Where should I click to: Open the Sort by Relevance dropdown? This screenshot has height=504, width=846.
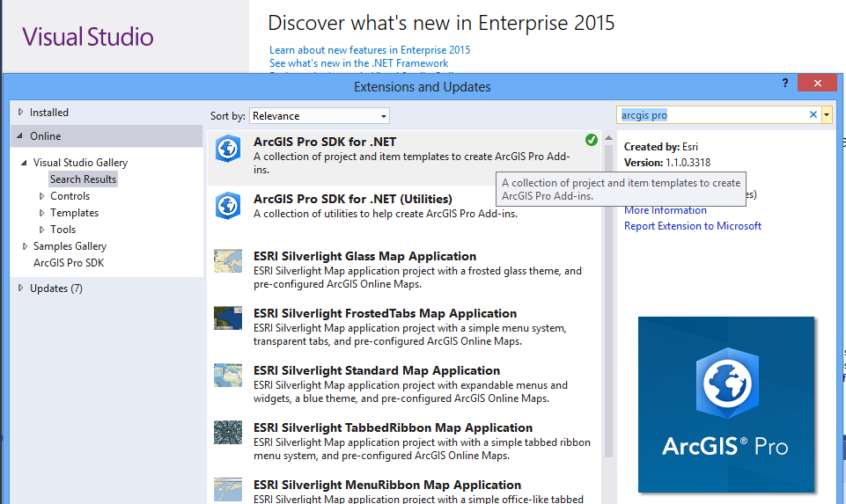click(x=320, y=116)
